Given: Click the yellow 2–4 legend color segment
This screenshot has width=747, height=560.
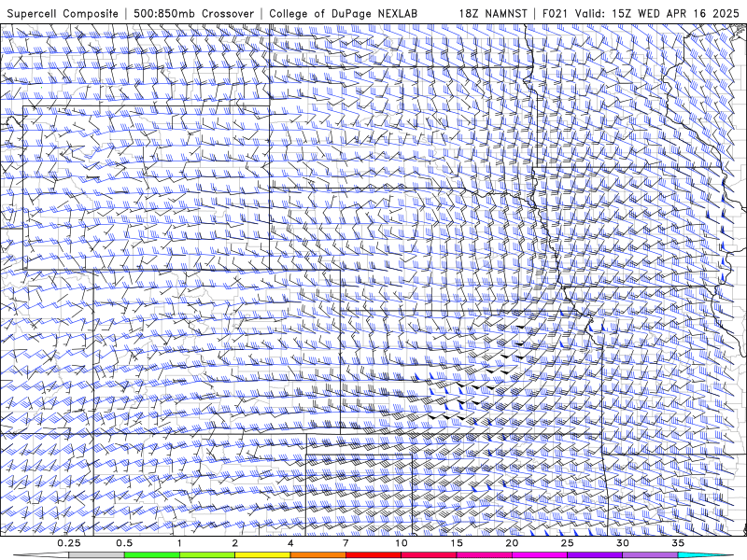Looking at the screenshot, I should [x=262, y=555].
